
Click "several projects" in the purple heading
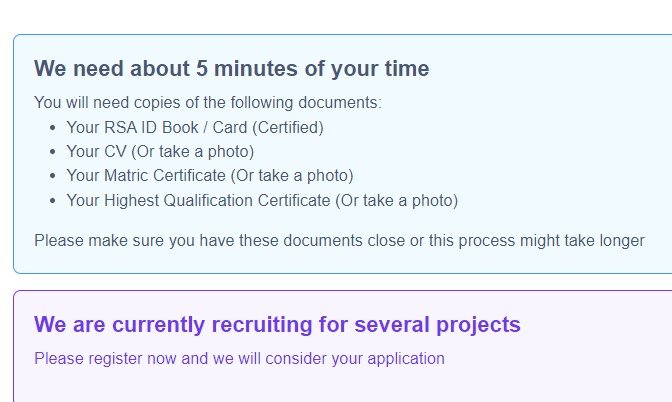(x=438, y=324)
